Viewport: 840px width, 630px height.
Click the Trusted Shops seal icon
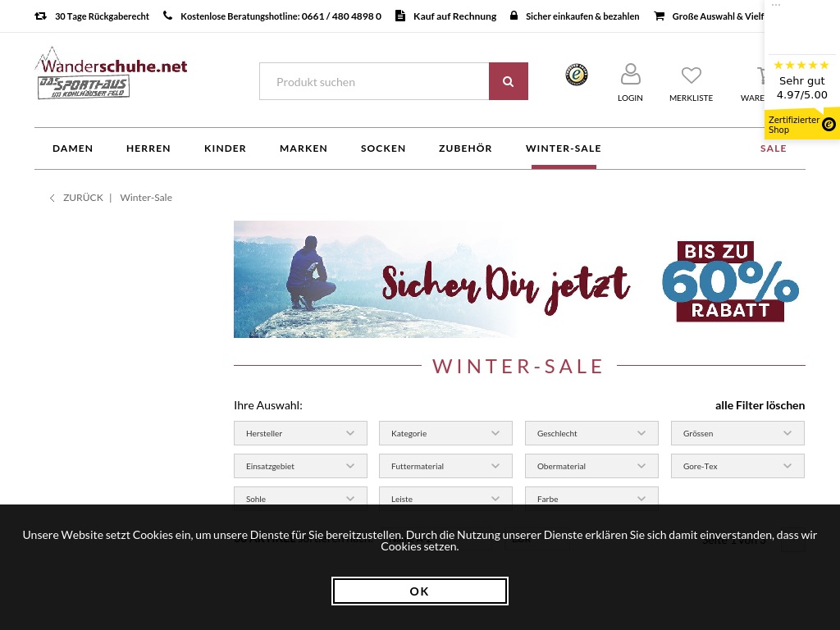click(577, 75)
